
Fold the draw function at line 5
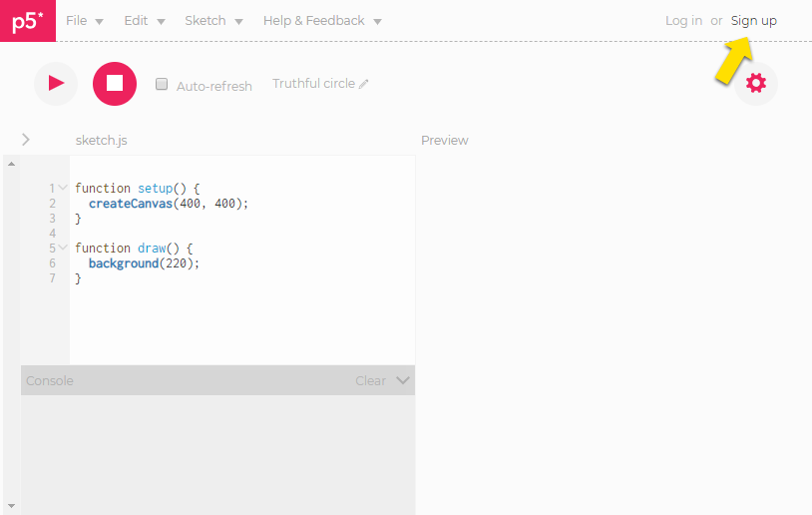point(63,248)
